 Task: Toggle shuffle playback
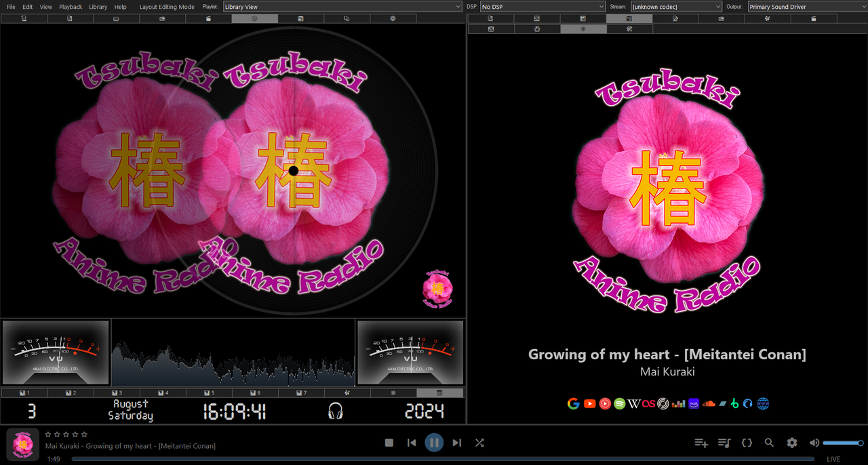point(479,443)
